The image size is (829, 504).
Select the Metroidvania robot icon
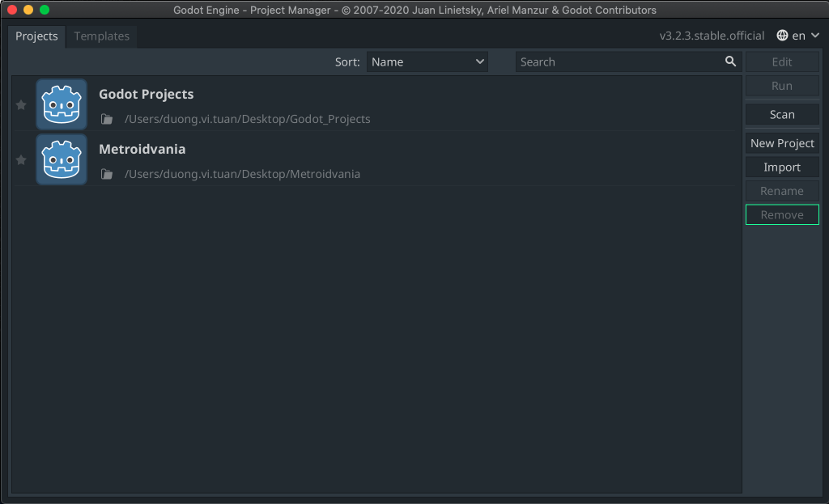[62, 159]
